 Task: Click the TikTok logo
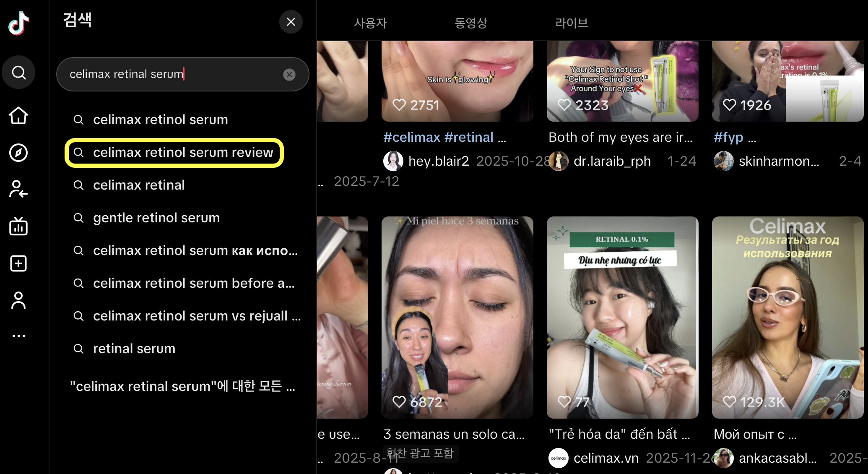(x=18, y=23)
